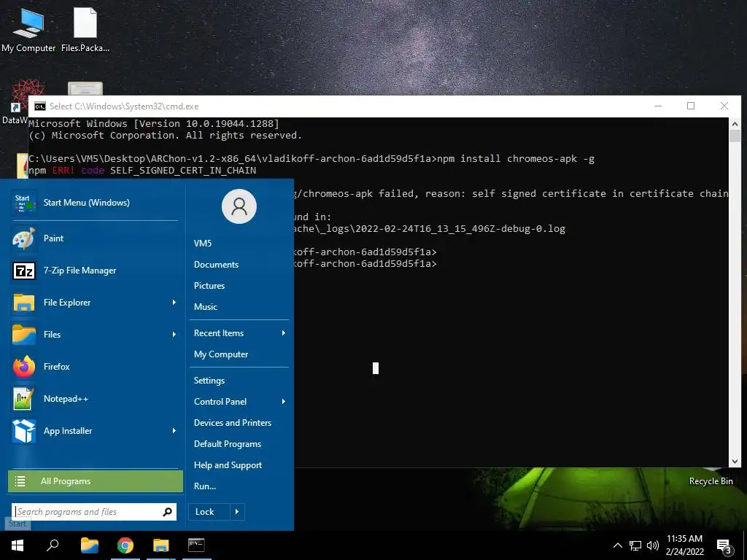Viewport: 747px width, 560px height.
Task: Click the cmd window title icon
Action: coord(40,106)
